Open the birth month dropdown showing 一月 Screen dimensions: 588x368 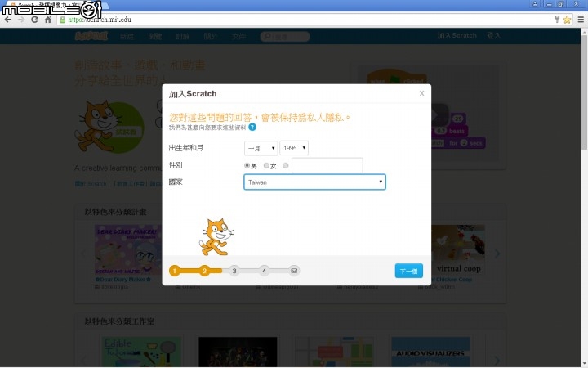261,148
